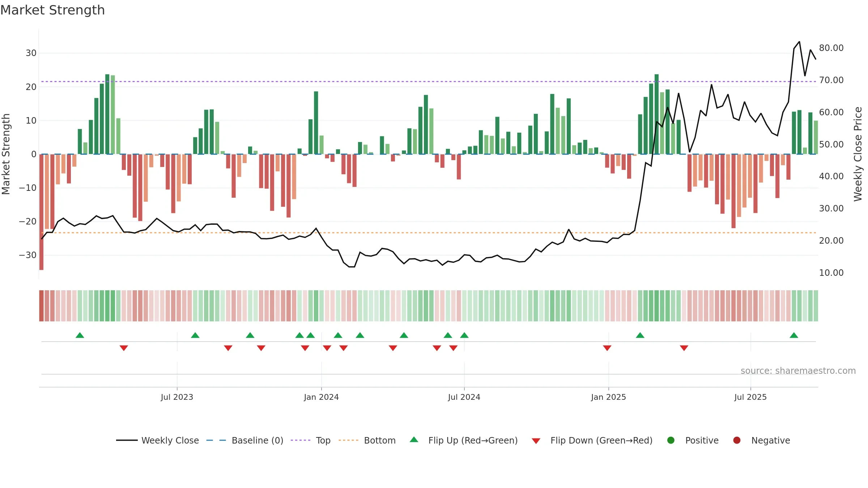This screenshot has width=868, height=488.
Task: Select the first green flip-up triangle marker
Action: [x=80, y=335]
